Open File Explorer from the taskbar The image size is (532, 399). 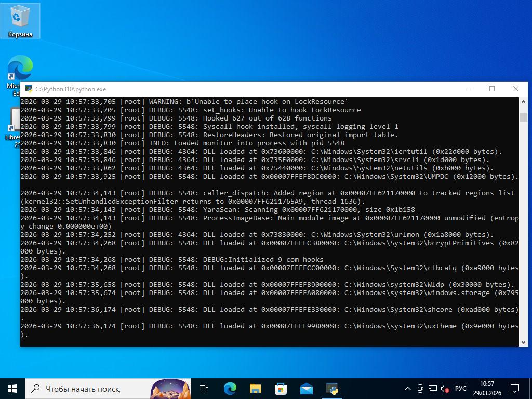pyautogui.click(x=255, y=389)
